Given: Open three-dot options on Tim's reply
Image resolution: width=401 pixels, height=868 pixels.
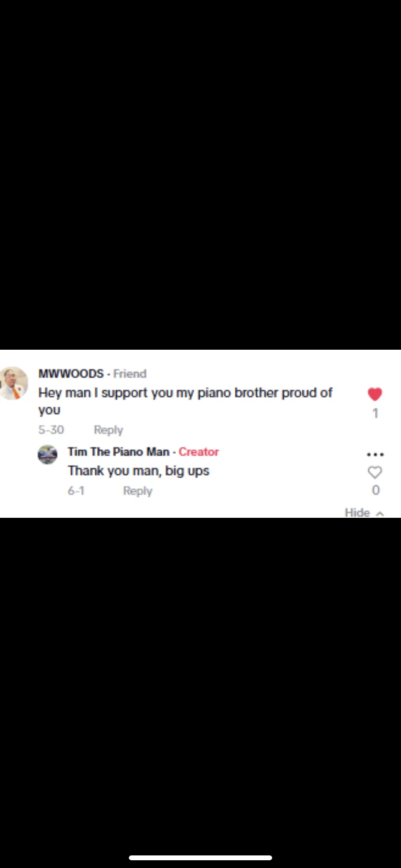Looking at the screenshot, I should click(x=375, y=454).
